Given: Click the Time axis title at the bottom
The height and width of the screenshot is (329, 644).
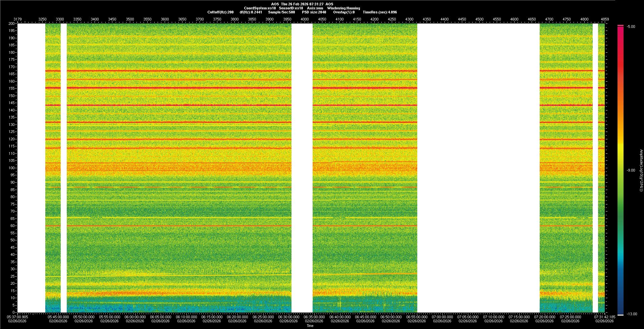Looking at the screenshot, I should point(310,326).
